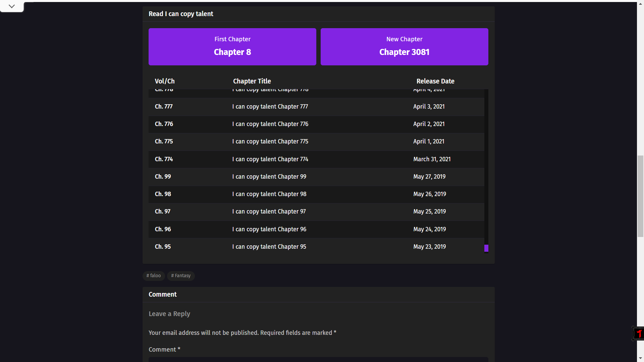The height and width of the screenshot is (362, 644).
Task: Click the purple chapter list scrollbar thumb
Action: tap(486, 248)
